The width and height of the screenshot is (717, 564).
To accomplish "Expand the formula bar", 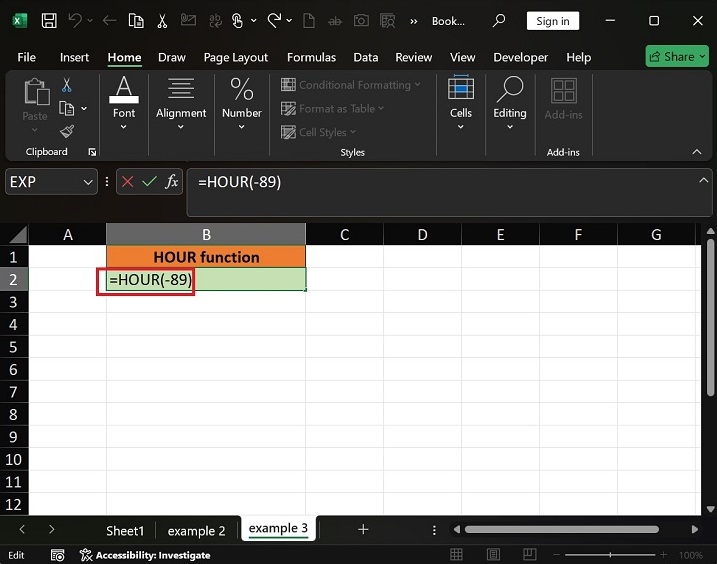I will (703, 180).
